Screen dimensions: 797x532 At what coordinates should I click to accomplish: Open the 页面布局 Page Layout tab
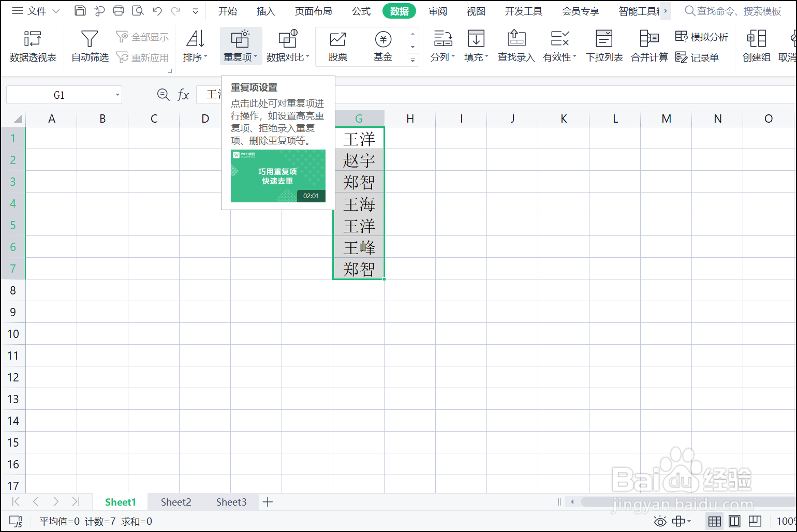314,11
